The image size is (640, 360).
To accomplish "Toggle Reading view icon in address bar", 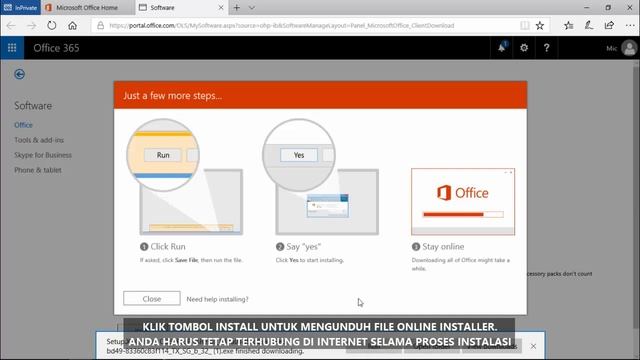I will [x=524, y=25].
